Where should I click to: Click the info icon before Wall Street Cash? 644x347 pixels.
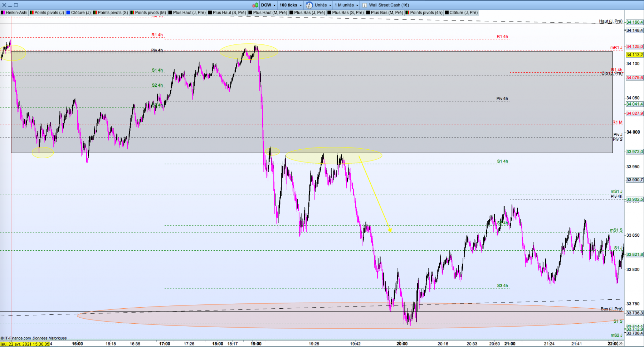[x=365, y=5]
